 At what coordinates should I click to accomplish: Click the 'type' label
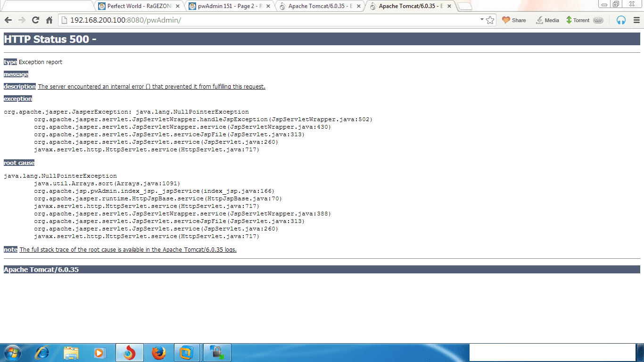click(10, 62)
